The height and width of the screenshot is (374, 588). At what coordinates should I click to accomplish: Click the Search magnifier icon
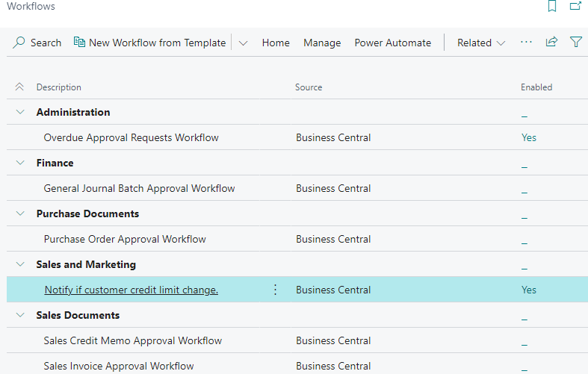click(x=19, y=43)
